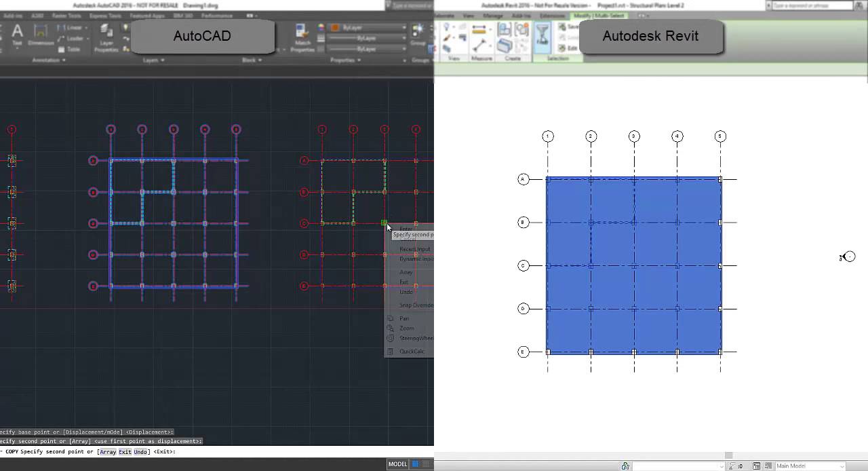868x471 pixels.
Task: Switch to the Express Tools tab in AutoCAD
Action: [105, 15]
